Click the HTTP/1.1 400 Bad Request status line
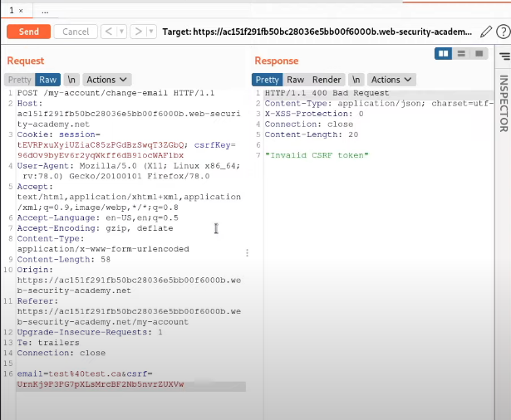 pyautogui.click(x=327, y=93)
